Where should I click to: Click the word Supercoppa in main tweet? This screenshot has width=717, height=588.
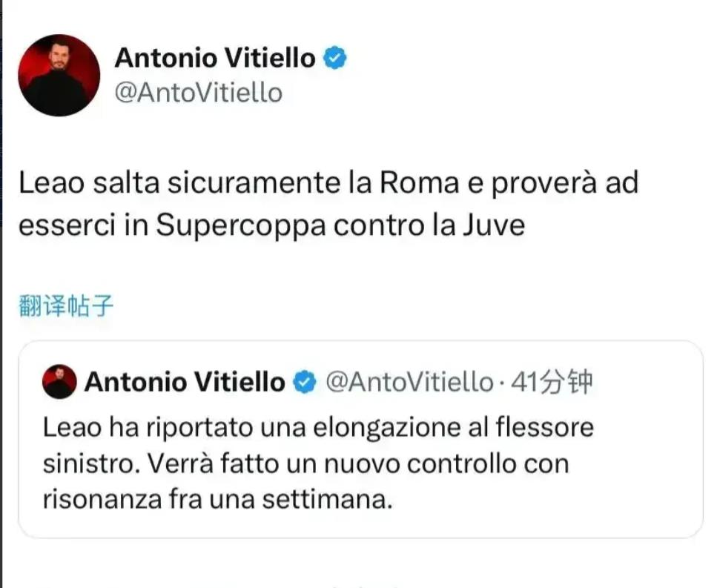[240, 226]
